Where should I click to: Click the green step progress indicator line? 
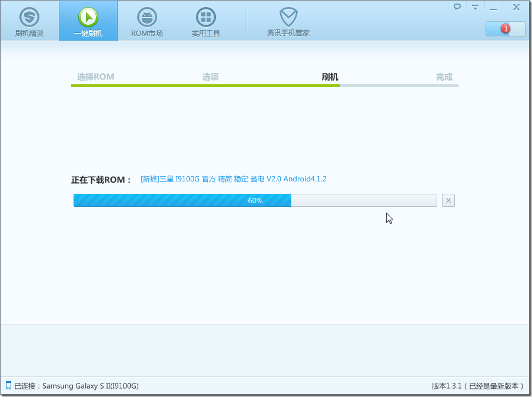pos(205,85)
